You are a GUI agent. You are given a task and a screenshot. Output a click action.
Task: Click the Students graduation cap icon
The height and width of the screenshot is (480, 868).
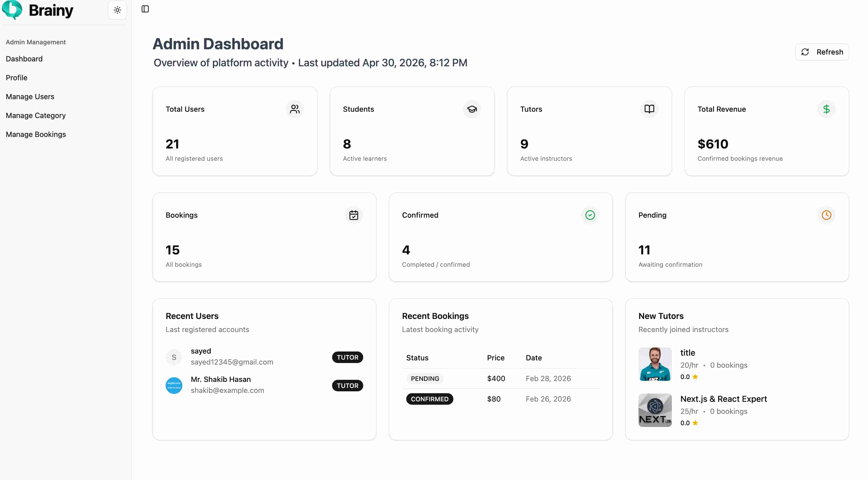472,109
